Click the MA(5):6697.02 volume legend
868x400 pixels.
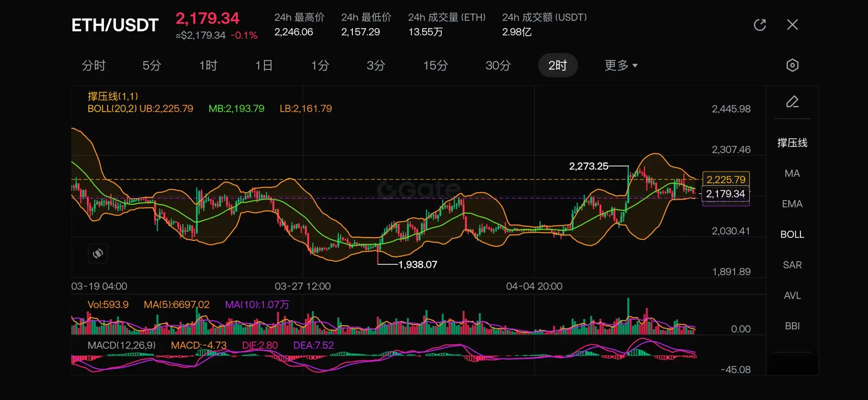(x=176, y=305)
